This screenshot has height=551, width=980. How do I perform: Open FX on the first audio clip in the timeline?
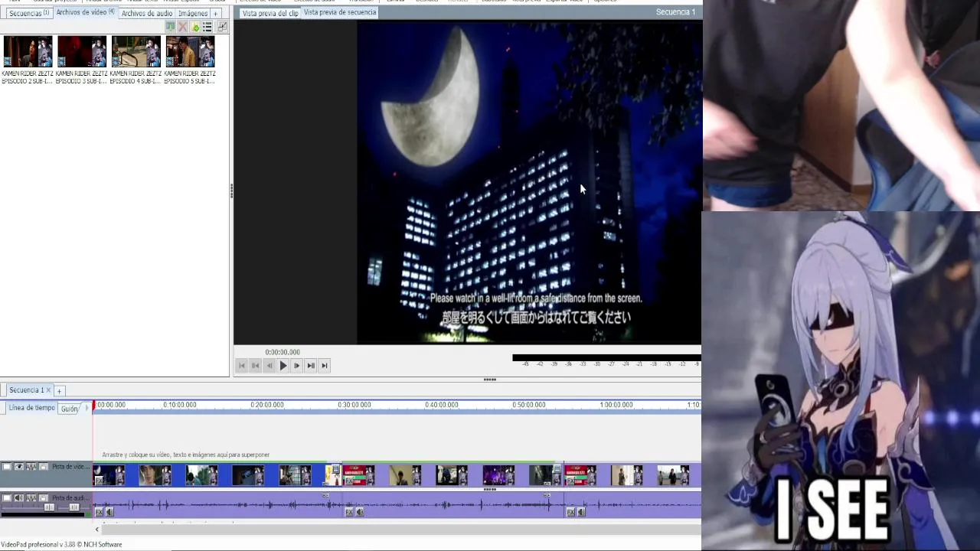pyautogui.click(x=99, y=512)
